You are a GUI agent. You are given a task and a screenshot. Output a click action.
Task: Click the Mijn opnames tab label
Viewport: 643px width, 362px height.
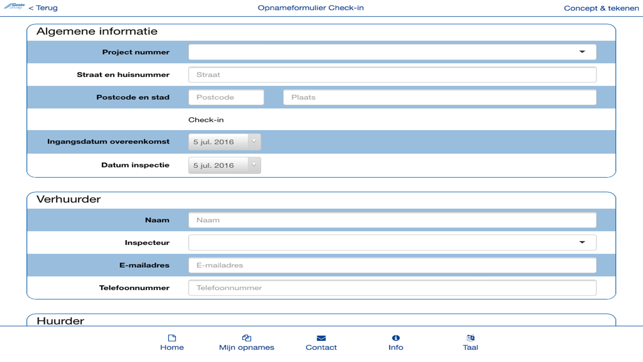[x=246, y=347]
